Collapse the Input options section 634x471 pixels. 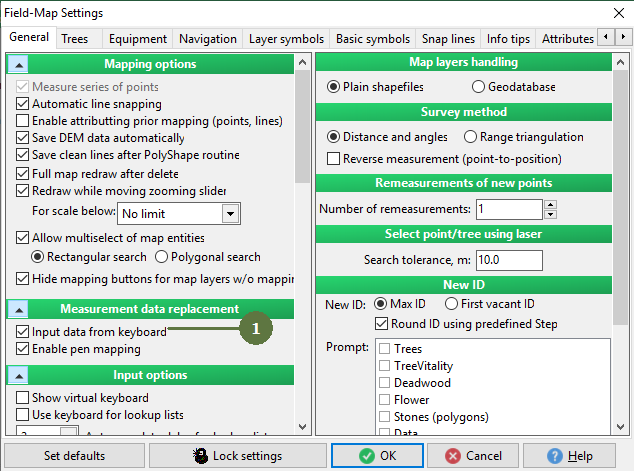coord(19,376)
